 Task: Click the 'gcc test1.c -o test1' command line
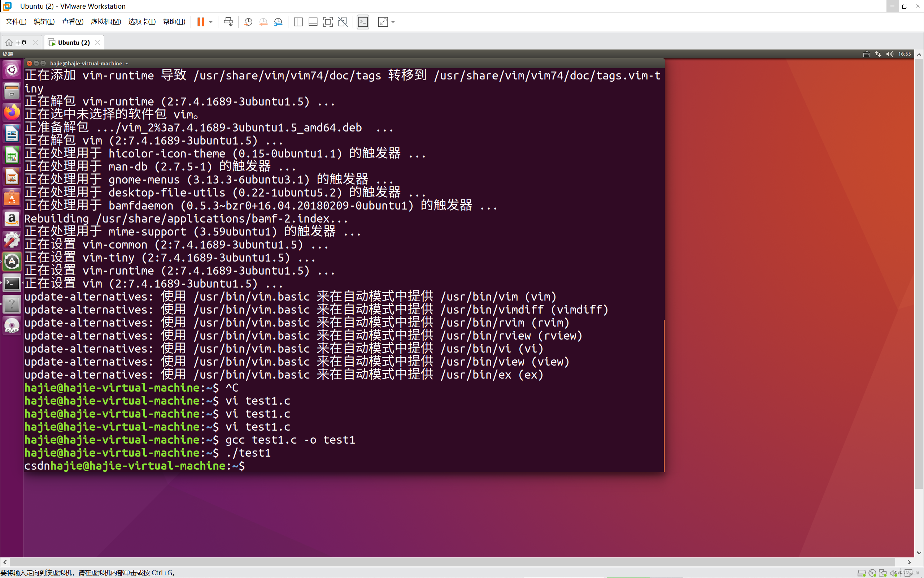point(190,440)
